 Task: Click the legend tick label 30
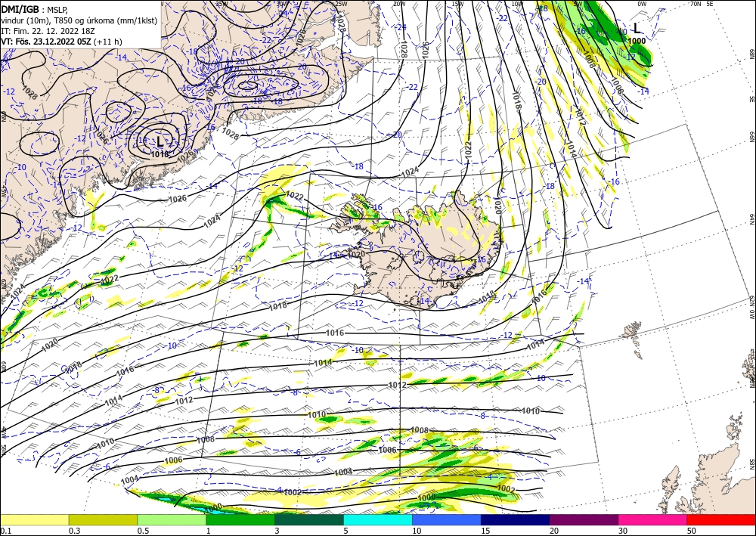(x=623, y=531)
